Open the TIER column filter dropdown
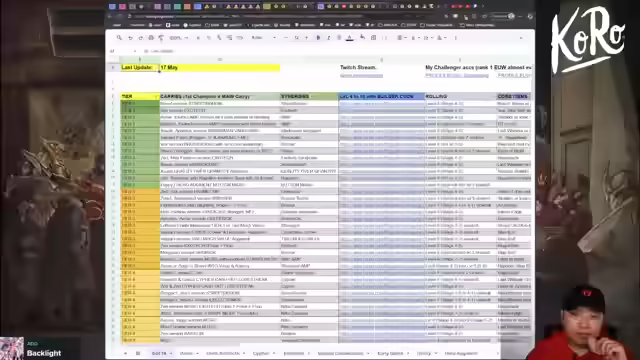The width and height of the screenshot is (640, 360). pos(155,97)
